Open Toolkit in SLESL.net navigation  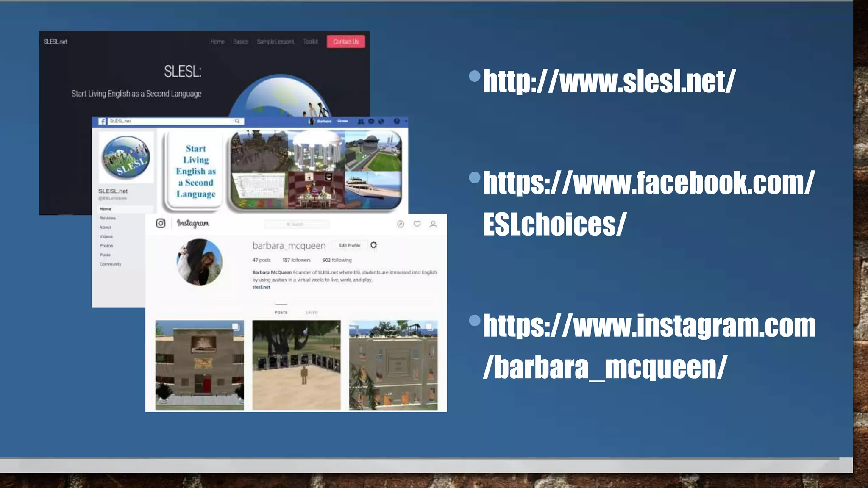[x=310, y=42]
